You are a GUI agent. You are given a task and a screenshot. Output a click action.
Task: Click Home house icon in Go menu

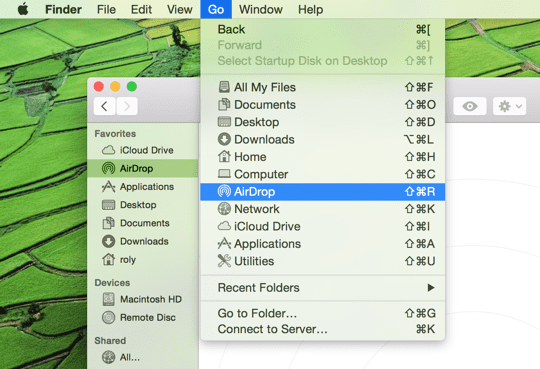pyautogui.click(x=224, y=156)
